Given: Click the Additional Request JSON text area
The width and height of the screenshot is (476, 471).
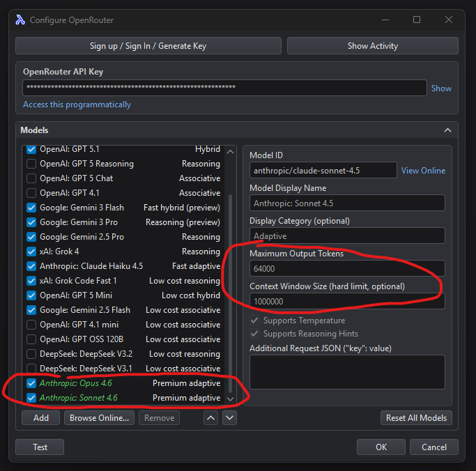Looking at the screenshot, I should coord(347,372).
